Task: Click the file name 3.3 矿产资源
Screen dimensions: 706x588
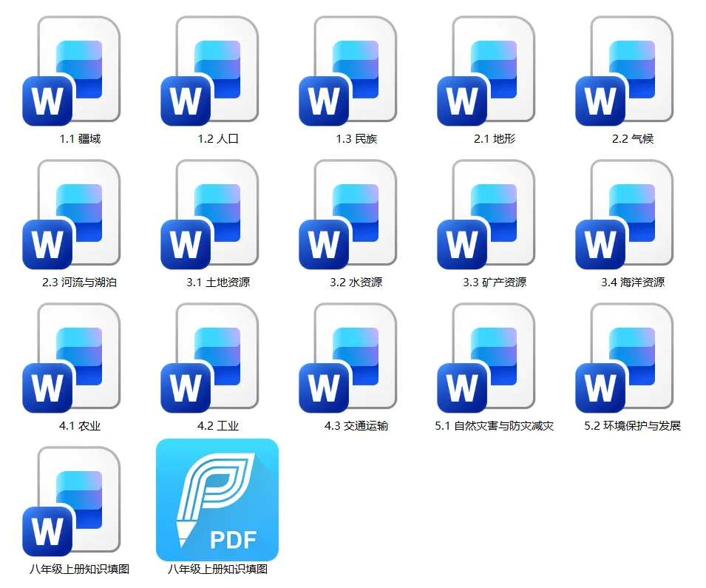Action: point(495,282)
